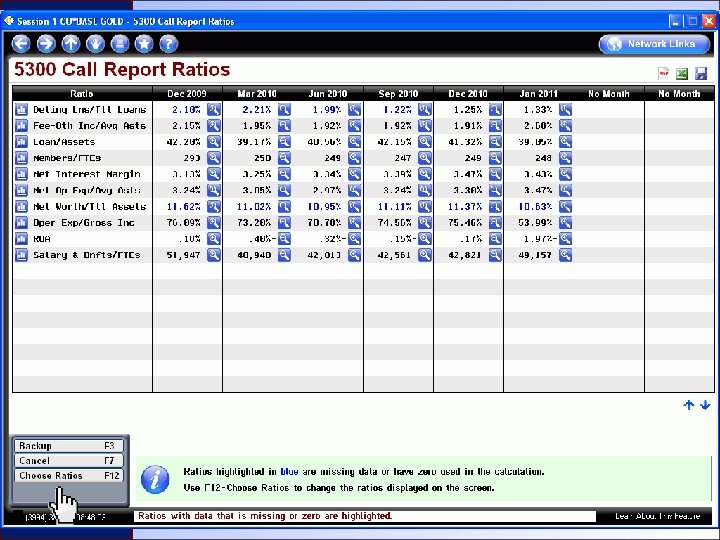Click the 51,947 salary value for Dec 2009
720x540 pixels.
pyautogui.click(x=184, y=255)
